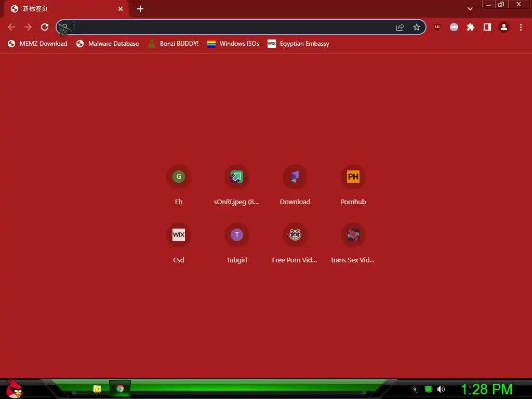Go back with the back arrow
The width and height of the screenshot is (532, 399).
point(11,27)
